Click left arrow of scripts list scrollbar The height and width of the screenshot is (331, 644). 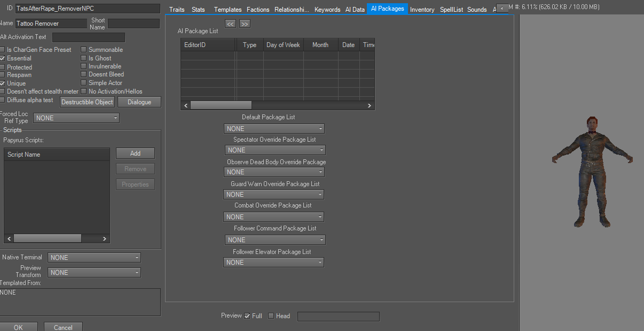[x=9, y=238]
